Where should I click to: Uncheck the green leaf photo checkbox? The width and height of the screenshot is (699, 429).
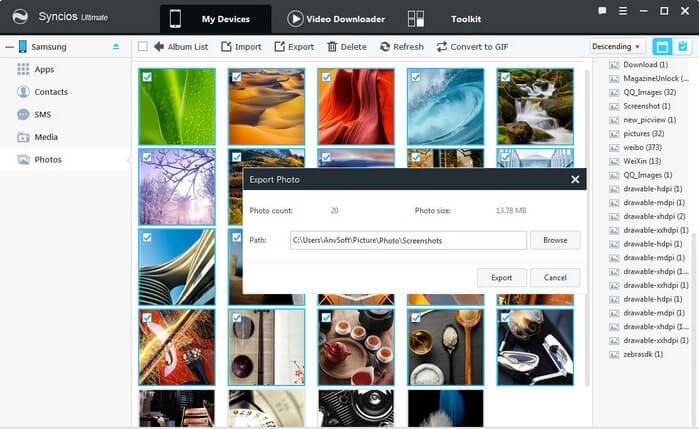pos(147,77)
